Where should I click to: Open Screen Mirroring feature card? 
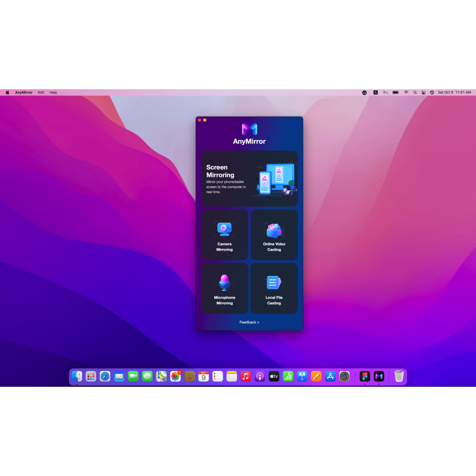pyautogui.click(x=249, y=178)
